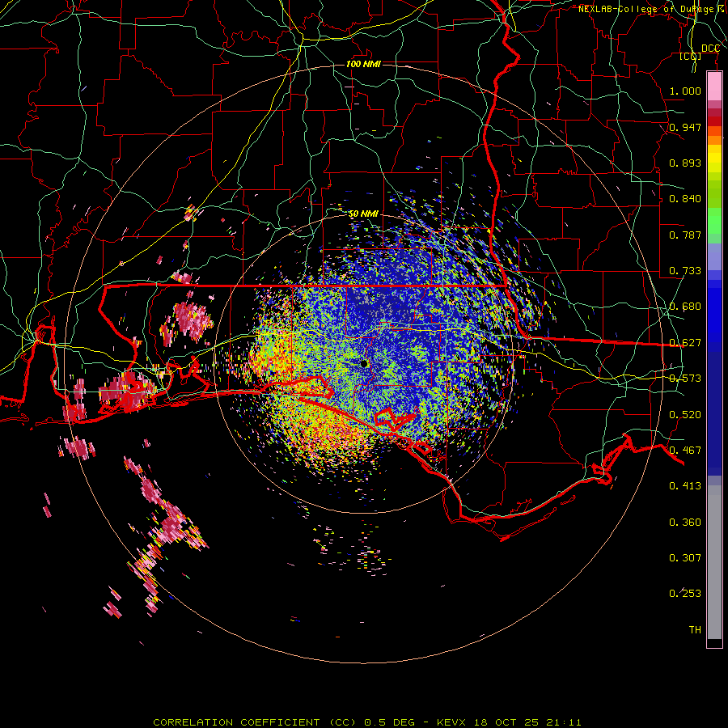This screenshot has width=728, height=728.
Task: Click the 50 NMI range ring label
Action: [363, 214]
